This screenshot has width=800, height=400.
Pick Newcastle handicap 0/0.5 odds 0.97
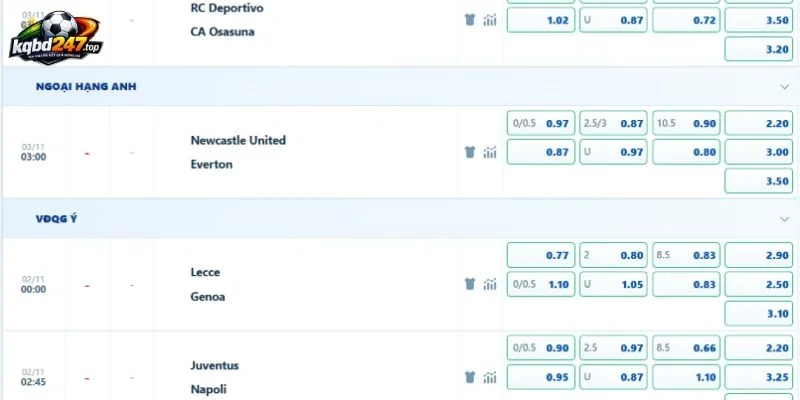point(541,123)
